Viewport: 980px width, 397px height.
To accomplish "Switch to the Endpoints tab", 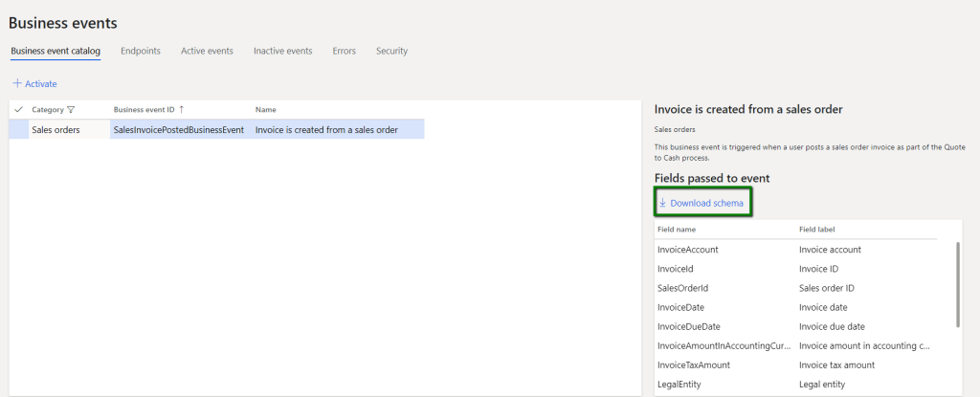I will (x=140, y=51).
